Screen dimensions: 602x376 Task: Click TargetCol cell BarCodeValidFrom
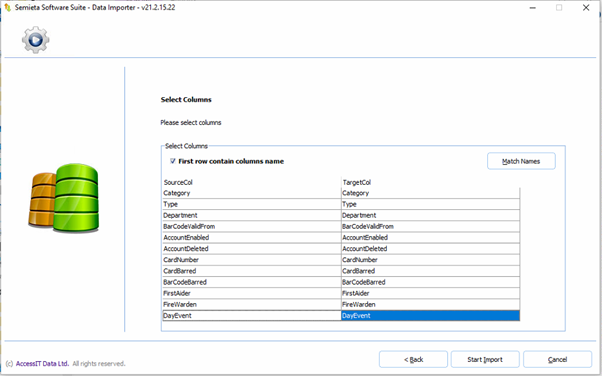(x=430, y=227)
